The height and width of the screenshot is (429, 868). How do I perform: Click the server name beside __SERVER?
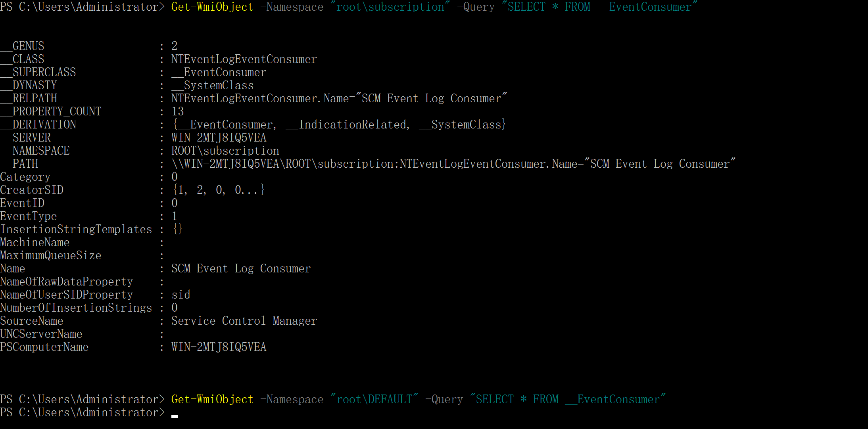click(219, 138)
